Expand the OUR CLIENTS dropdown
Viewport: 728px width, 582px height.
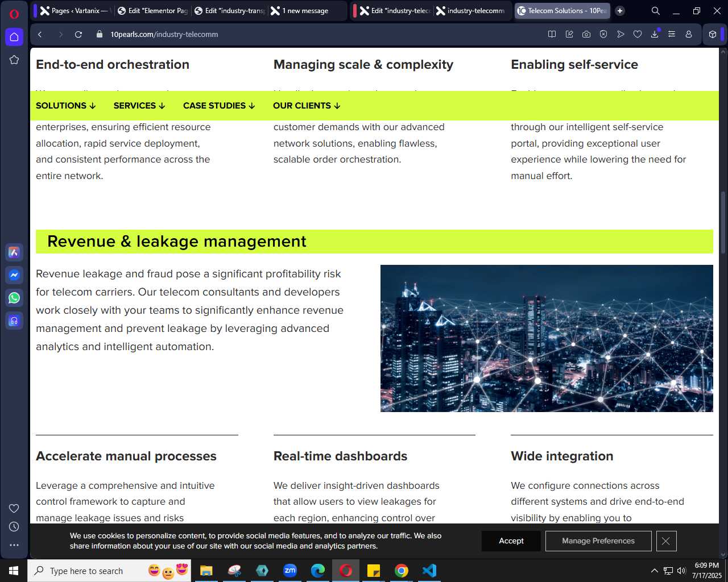(307, 106)
